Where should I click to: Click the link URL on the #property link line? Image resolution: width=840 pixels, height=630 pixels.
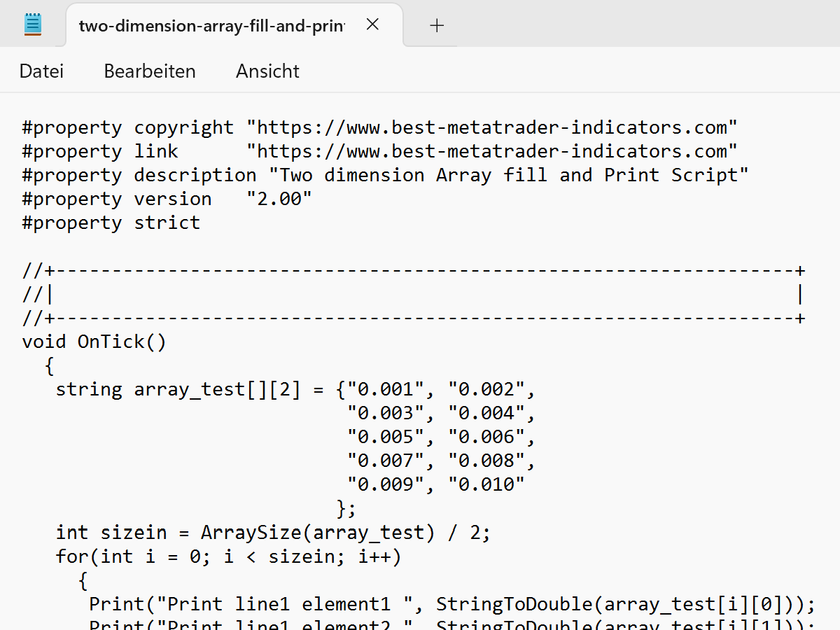pyautogui.click(x=490, y=150)
